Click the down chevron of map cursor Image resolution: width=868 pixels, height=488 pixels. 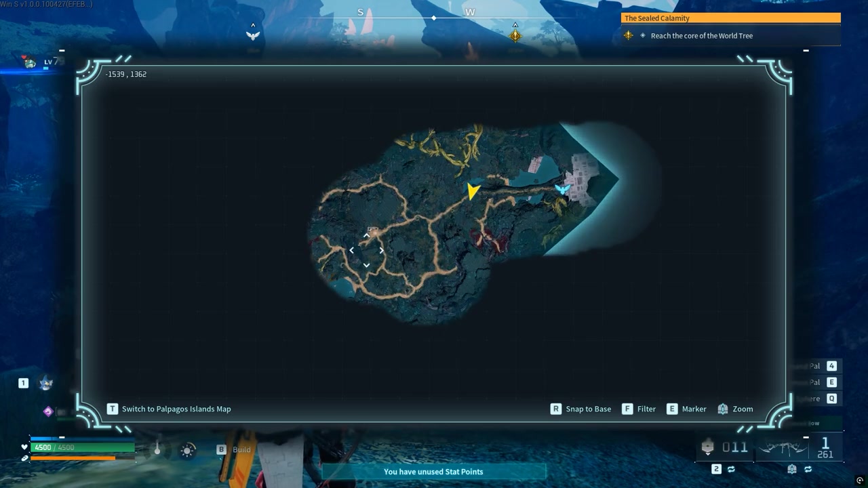(366, 265)
